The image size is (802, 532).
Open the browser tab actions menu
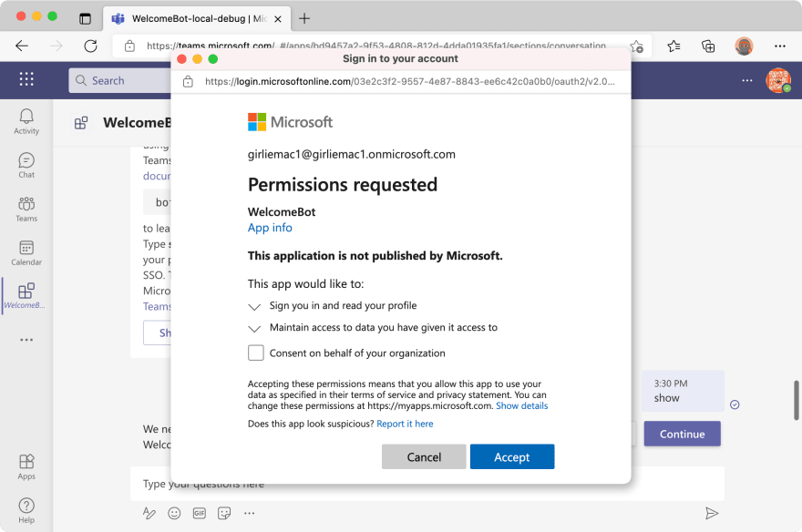coord(85,19)
